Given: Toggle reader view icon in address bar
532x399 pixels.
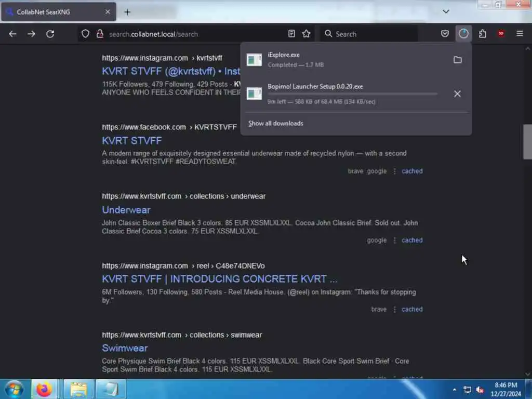Looking at the screenshot, I should click(x=291, y=34).
